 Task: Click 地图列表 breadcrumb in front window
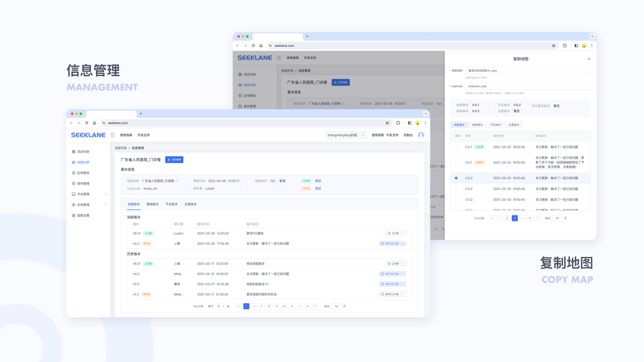[121, 148]
